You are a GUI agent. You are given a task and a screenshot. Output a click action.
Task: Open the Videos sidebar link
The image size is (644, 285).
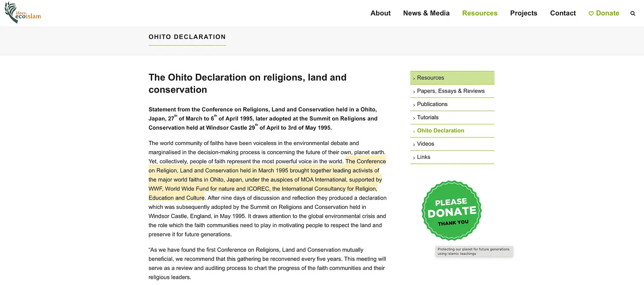(x=452, y=144)
